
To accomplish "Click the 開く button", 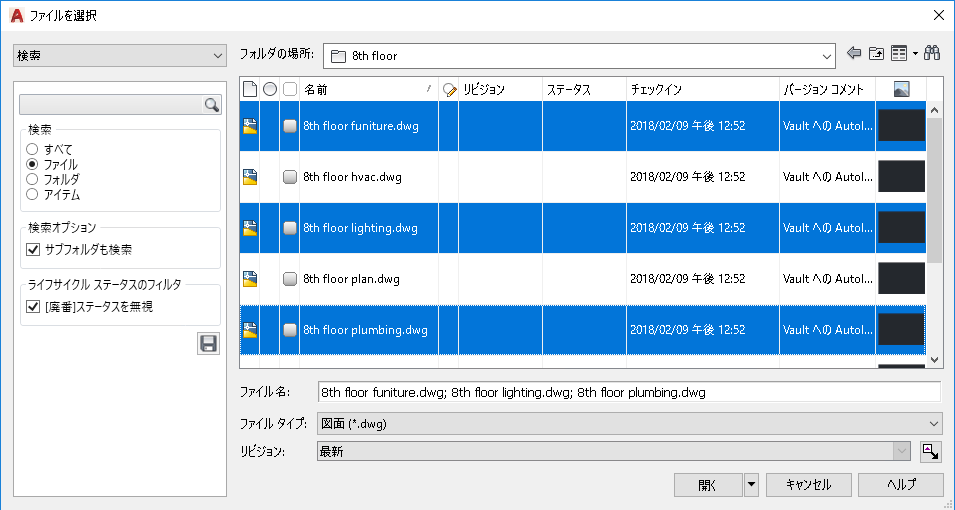I will [x=708, y=485].
